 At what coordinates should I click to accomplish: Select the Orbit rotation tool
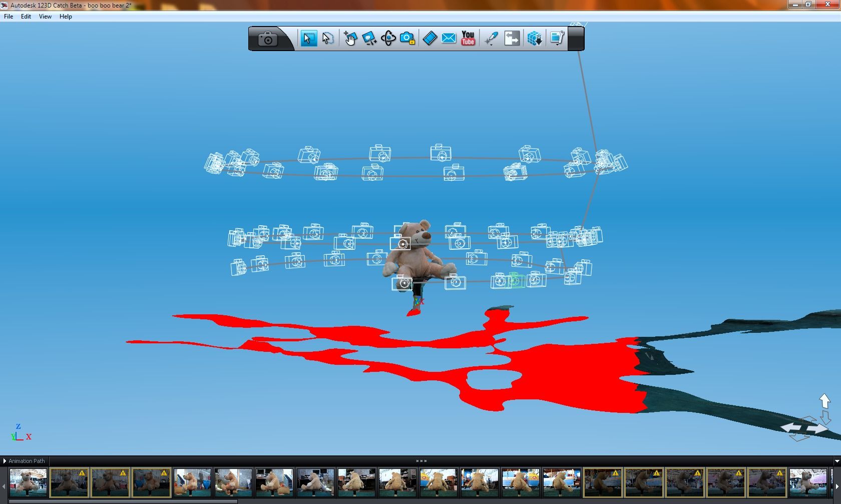pyautogui.click(x=388, y=38)
